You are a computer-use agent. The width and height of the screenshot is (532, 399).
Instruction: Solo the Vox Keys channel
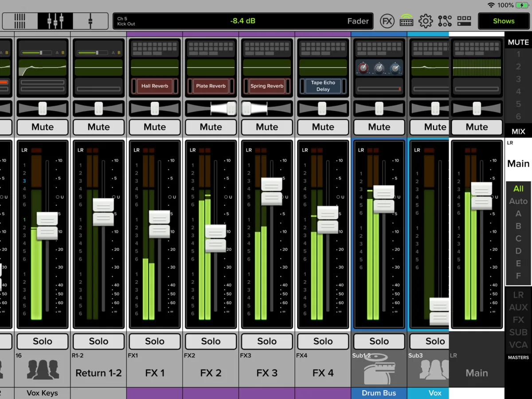point(43,341)
